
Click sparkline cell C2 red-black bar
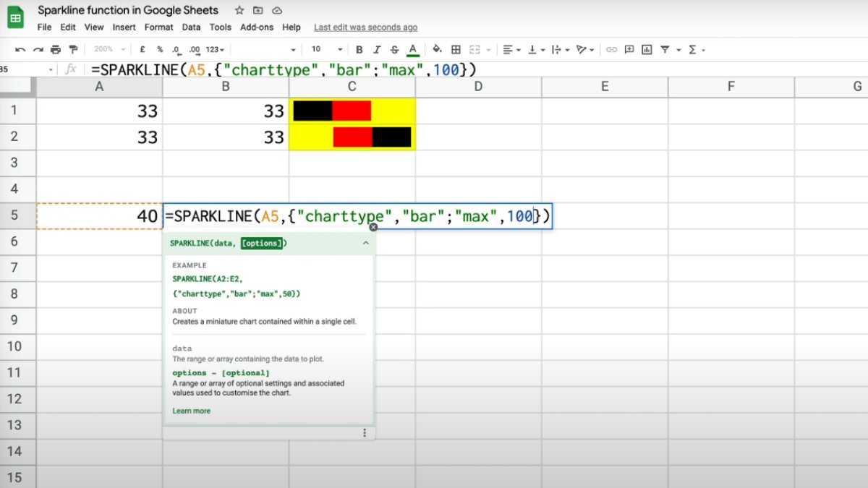(352, 137)
